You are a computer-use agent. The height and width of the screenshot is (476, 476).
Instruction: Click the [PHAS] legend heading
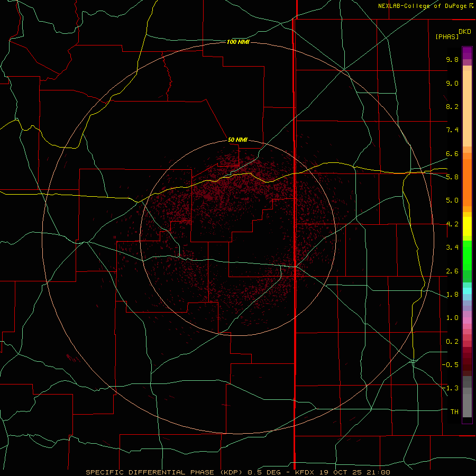coord(447,36)
